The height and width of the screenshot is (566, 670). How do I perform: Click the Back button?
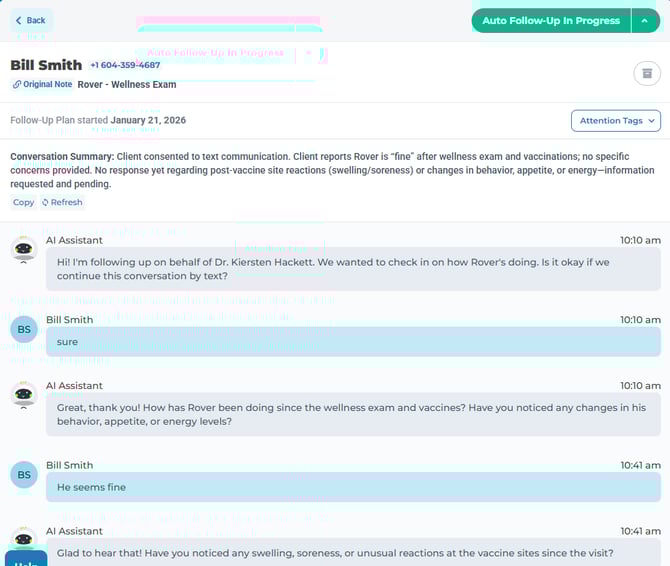point(31,20)
